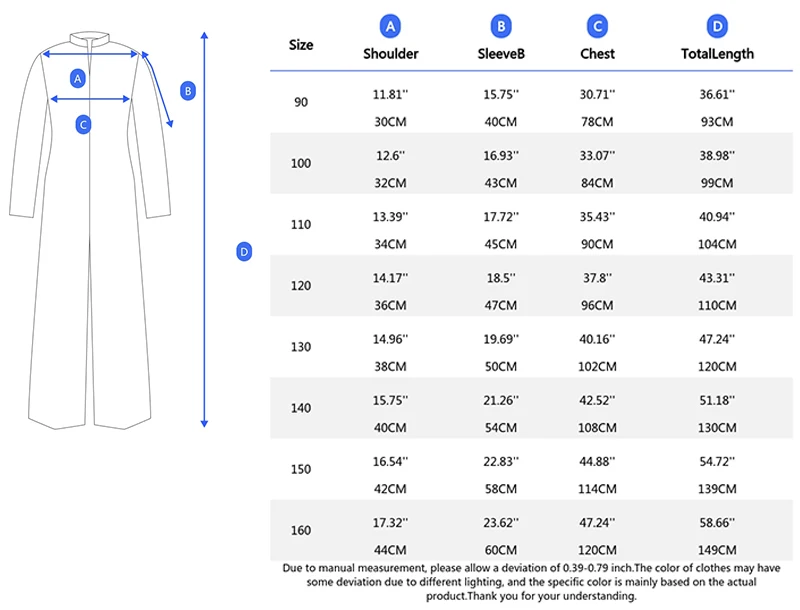This screenshot has width=800, height=610.
Task: Click size 160 row label
Action: [x=301, y=530]
